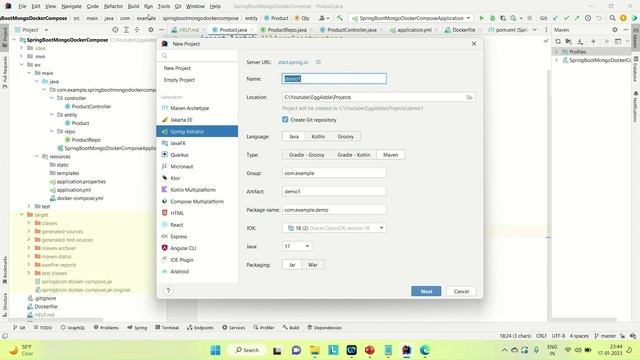Expand Profiles in Maven panel
This screenshot has height=360, width=640.
(x=556, y=51)
